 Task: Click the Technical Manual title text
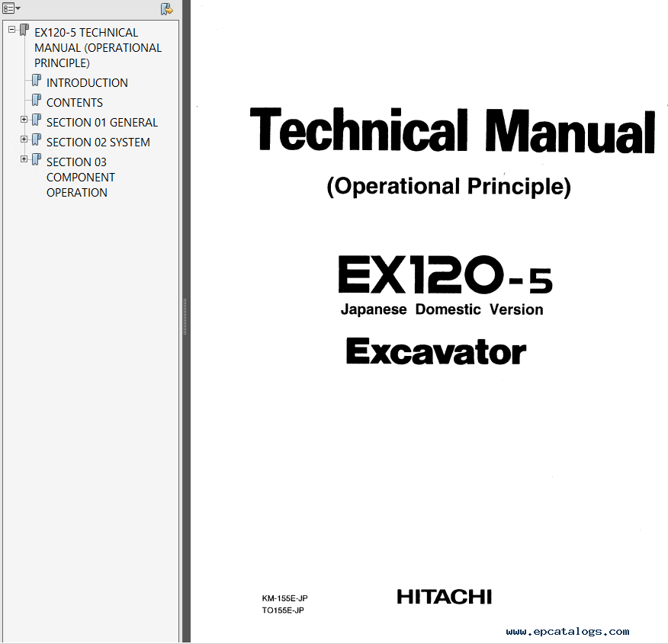click(x=452, y=130)
